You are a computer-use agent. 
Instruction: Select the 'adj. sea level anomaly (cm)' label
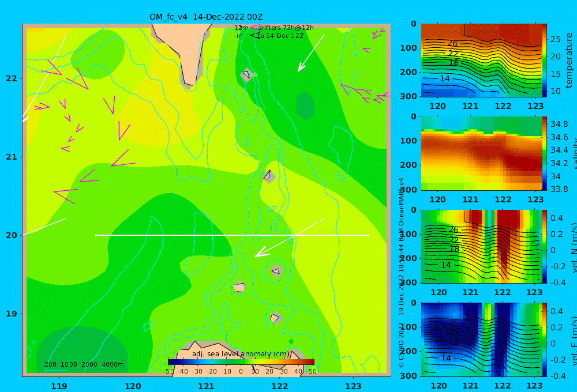[241, 354]
